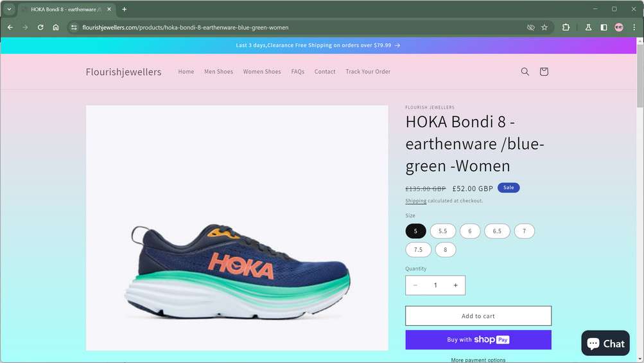Select size 7

(x=524, y=231)
